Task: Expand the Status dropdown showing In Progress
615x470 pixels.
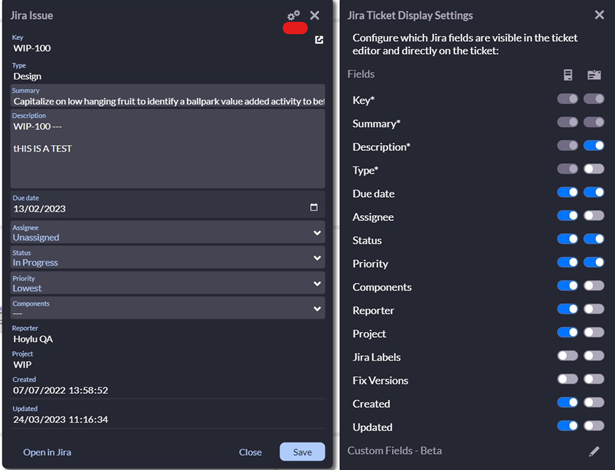Action: (x=167, y=258)
